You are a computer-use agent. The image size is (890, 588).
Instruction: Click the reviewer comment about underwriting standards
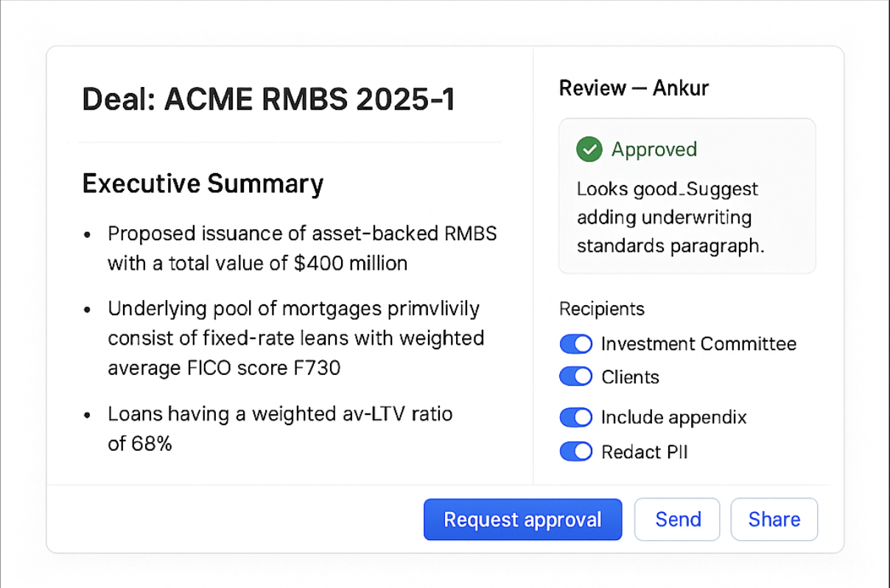[x=670, y=218]
